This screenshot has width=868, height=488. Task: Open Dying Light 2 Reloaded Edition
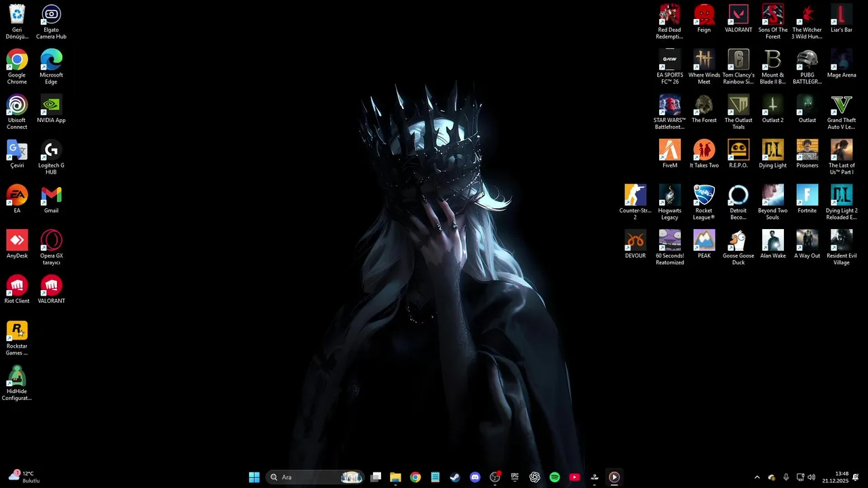pyautogui.click(x=842, y=203)
